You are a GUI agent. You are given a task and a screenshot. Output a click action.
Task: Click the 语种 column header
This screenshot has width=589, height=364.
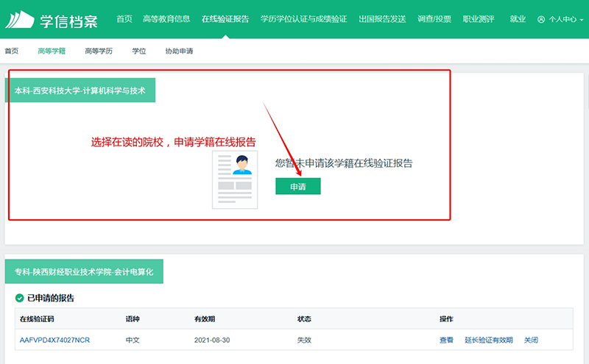pos(133,319)
